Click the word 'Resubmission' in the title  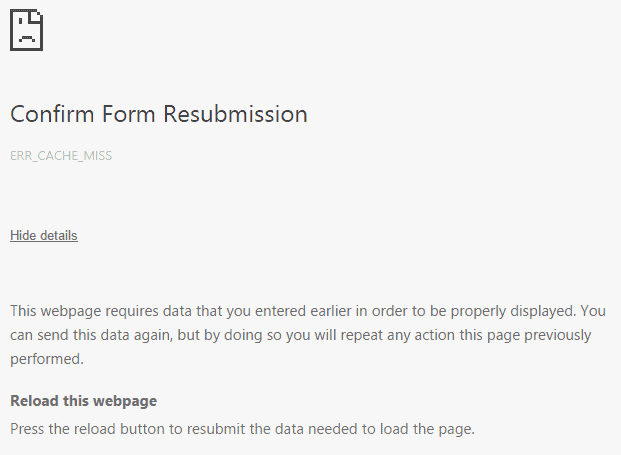pos(235,114)
